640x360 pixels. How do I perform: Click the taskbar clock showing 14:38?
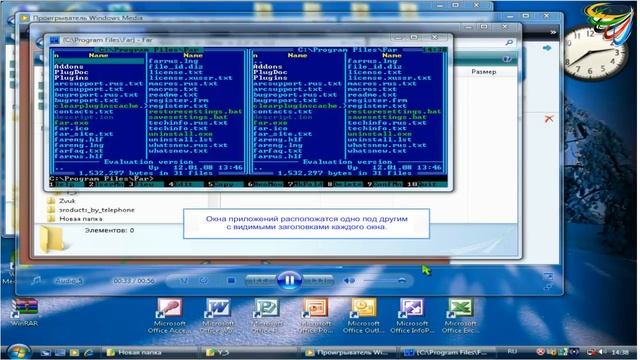pos(620,352)
